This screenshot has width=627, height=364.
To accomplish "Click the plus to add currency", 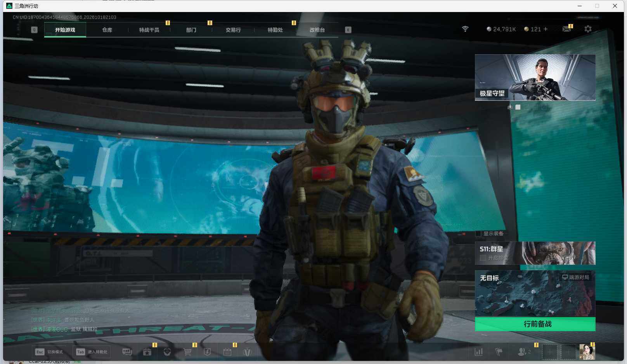I will click(546, 29).
